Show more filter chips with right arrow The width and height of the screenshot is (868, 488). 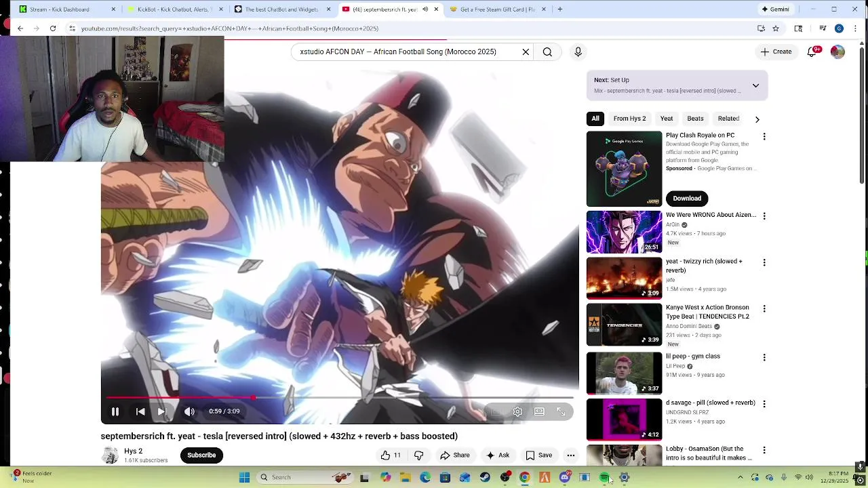pyautogui.click(x=757, y=119)
